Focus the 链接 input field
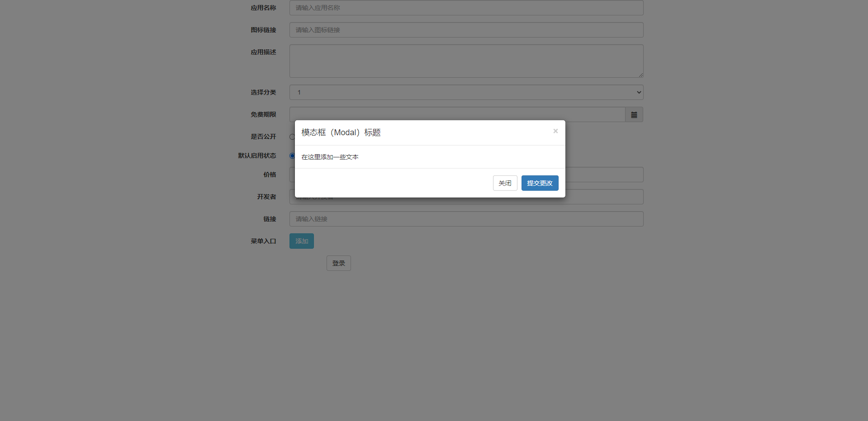868x421 pixels. (466, 219)
